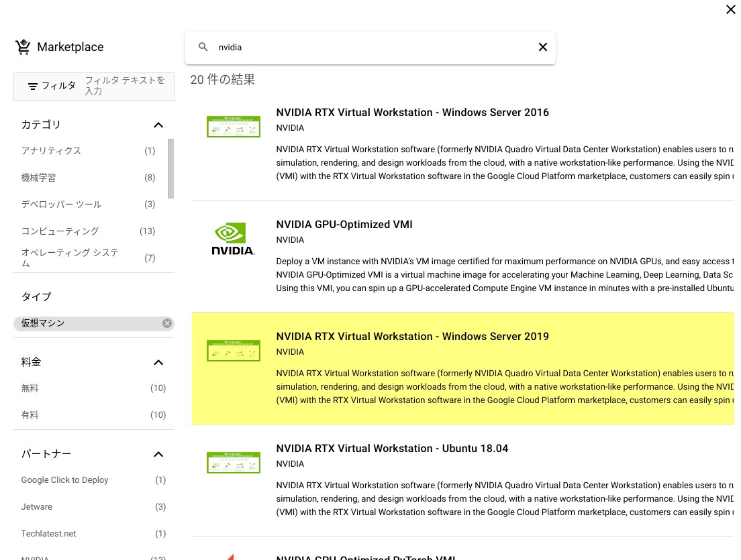This screenshot has height=560, width=741.
Task: Open Ubuntu 18.04 listing thumbnail
Action: coord(234,462)
